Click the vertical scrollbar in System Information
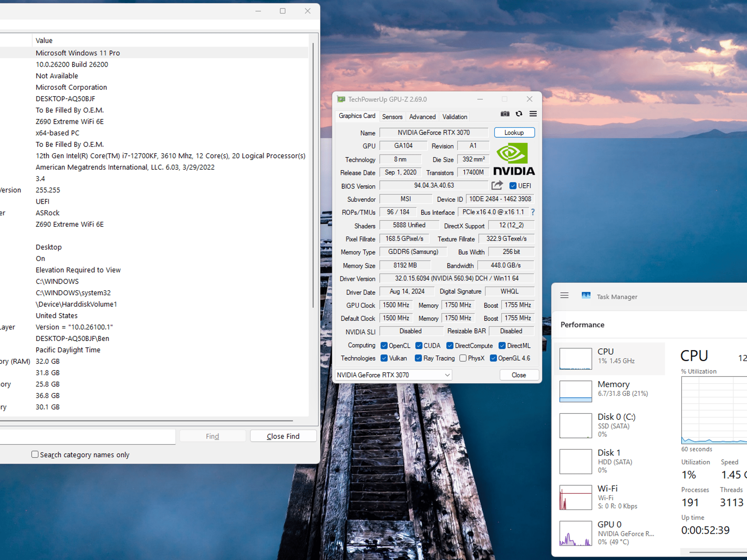 (313, 175)
